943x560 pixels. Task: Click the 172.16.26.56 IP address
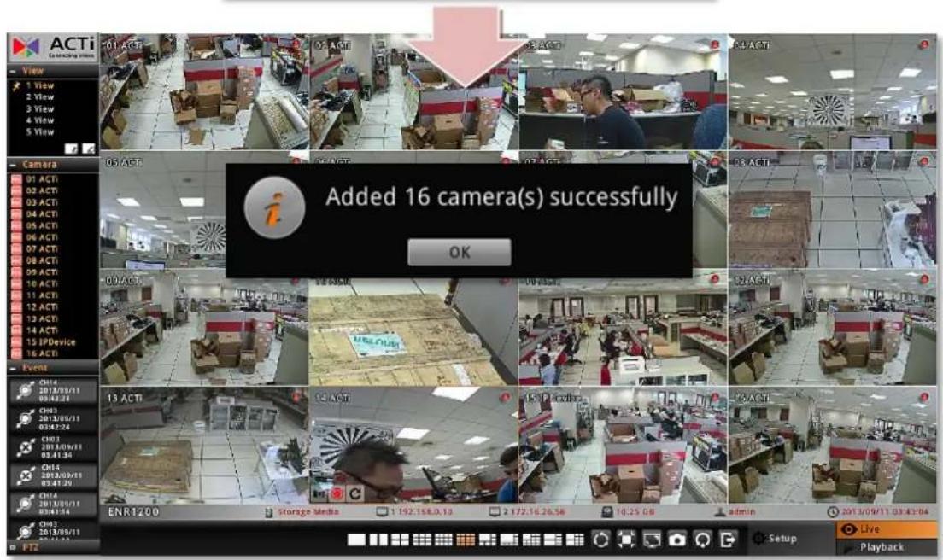point(538,512)
